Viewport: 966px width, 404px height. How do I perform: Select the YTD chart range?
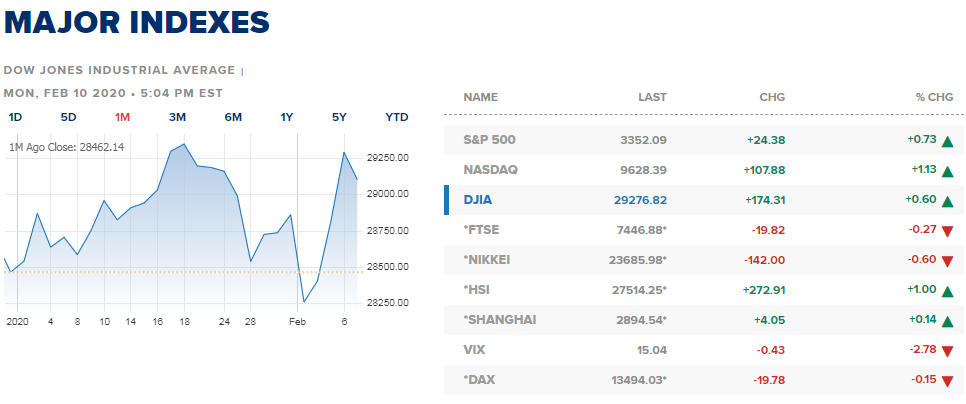397,117
